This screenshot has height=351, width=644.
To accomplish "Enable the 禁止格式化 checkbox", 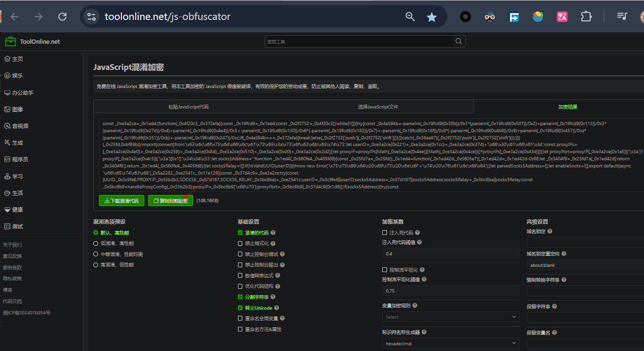I will [x=240, y=244].
